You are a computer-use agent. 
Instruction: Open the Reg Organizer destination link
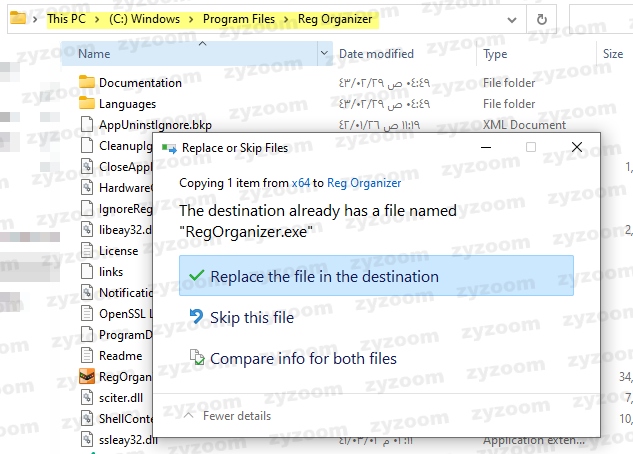364,183
